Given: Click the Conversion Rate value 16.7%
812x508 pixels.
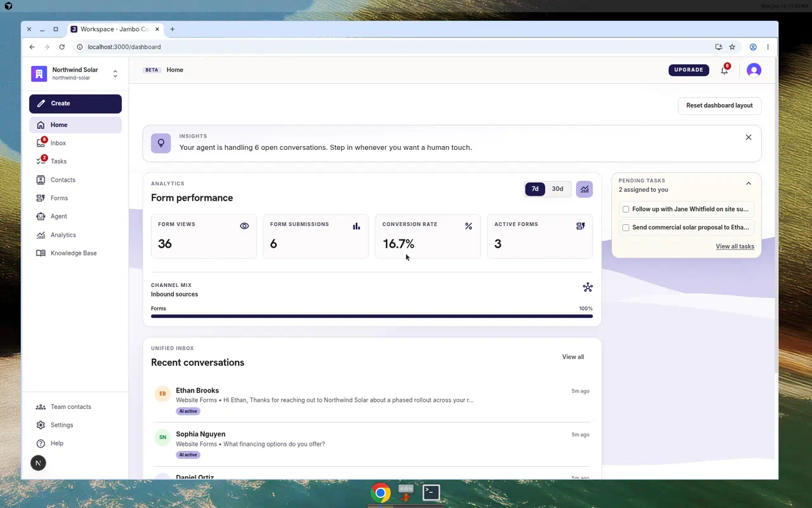Looking at the screenshot, I should [x=398, y=244].
